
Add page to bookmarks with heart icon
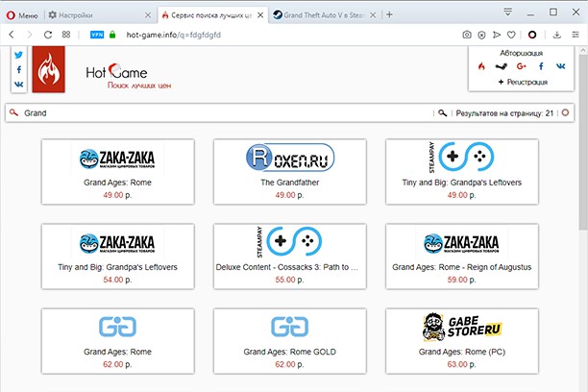click(510, 35)
